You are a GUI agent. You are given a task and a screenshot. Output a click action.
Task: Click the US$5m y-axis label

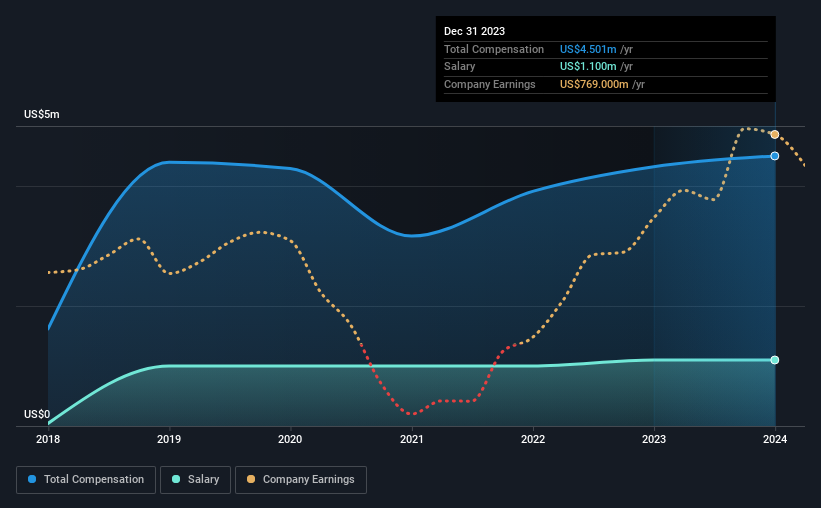pyautogui.click(x=42, y=114)
